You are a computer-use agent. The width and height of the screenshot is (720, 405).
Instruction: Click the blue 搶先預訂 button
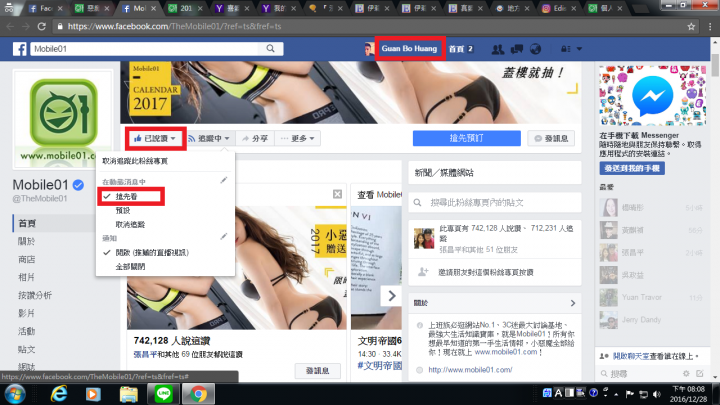467,138
